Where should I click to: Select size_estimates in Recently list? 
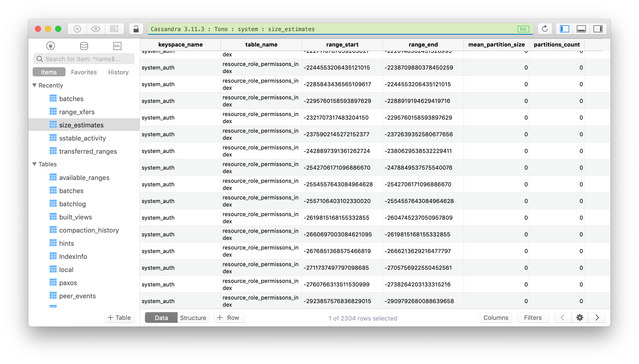(x=81, y=125)
